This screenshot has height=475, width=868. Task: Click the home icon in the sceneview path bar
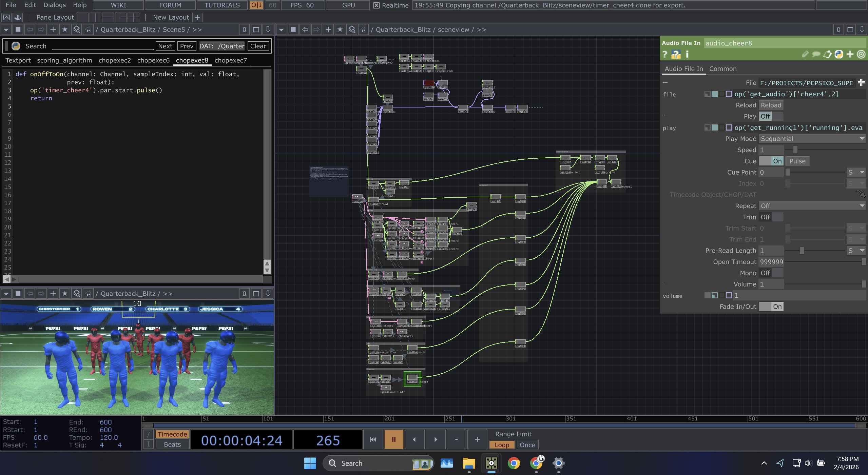click(x=363, y=29)
